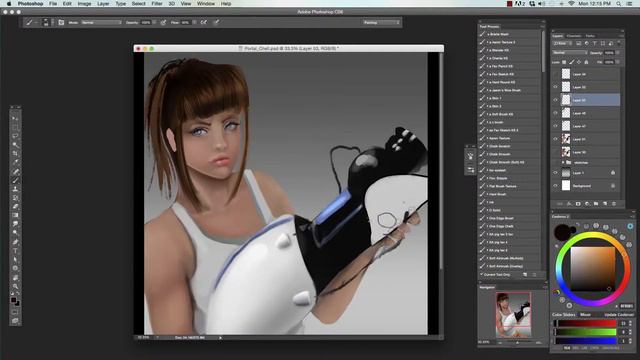Screen dimensions: 640x360
Task: Open the document status bar arrow
Action: pos(220,338)
